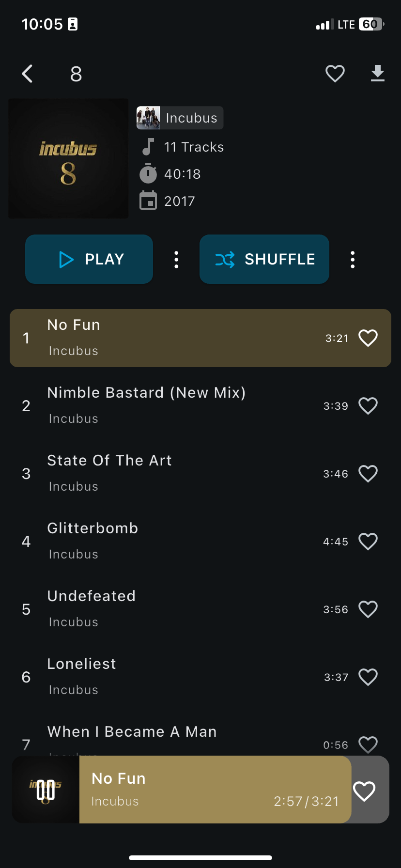Open more options beside PLAY

(176, 260)
